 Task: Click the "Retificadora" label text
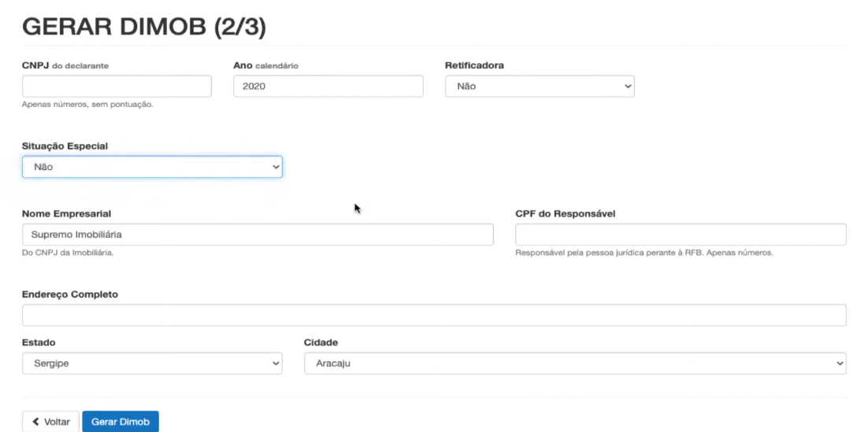474,65
